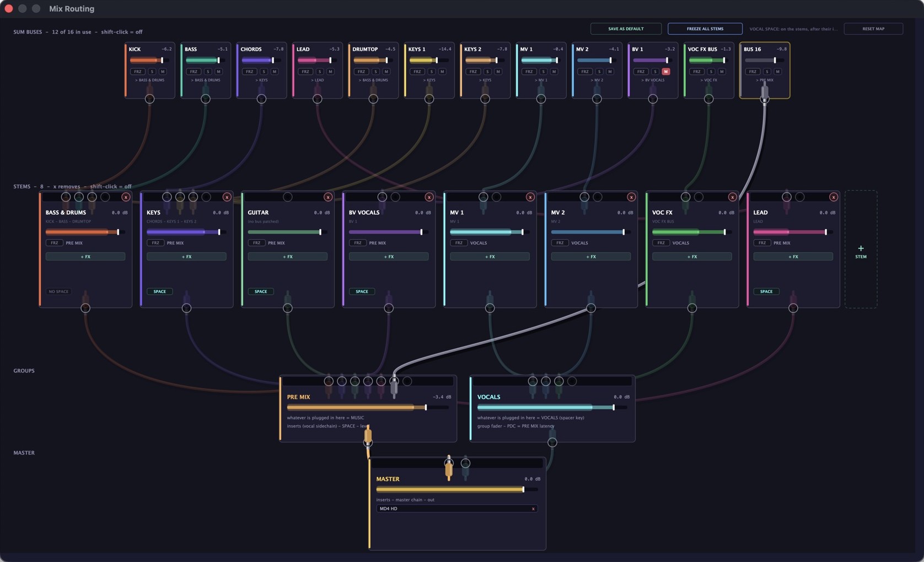Click the MASTER level fader
Viewport: 924px width, 562px height.
(x=457, y=490)
